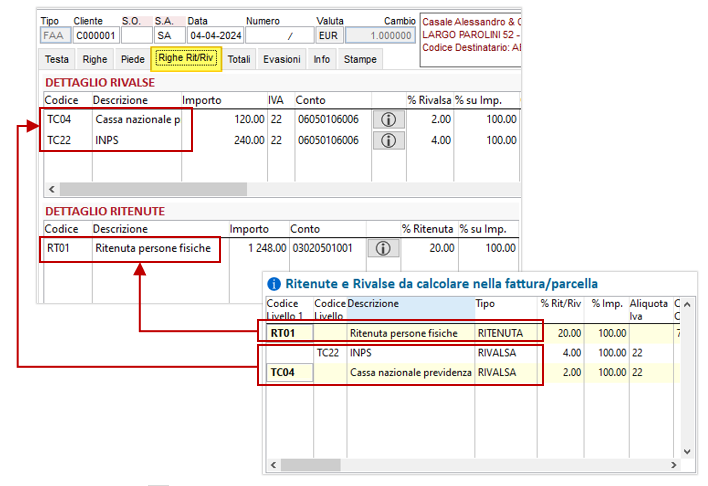
Task: Click the empty S.O. field
Action: pyautogui.click(x=137, y=35)
